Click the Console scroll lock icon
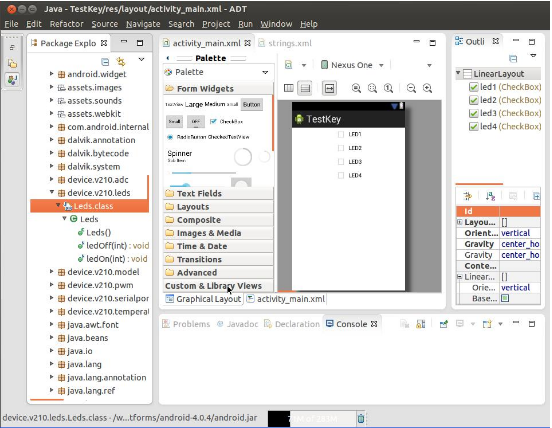The height and width of the screenshot is (428, 552). pos(421,324)
